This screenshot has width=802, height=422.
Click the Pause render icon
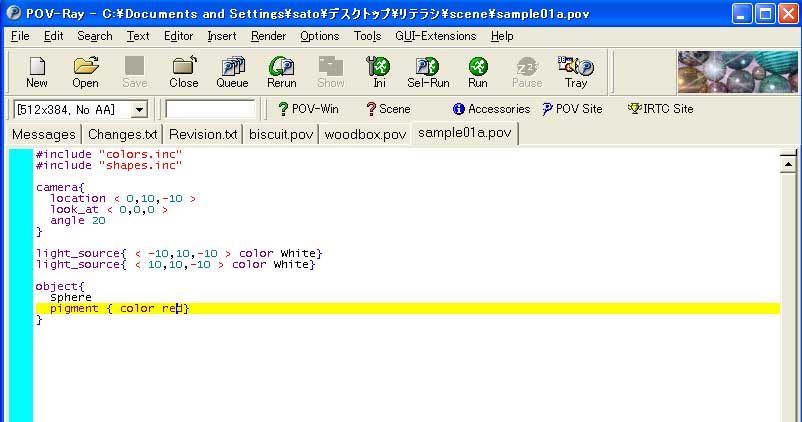tap(527, 73)
